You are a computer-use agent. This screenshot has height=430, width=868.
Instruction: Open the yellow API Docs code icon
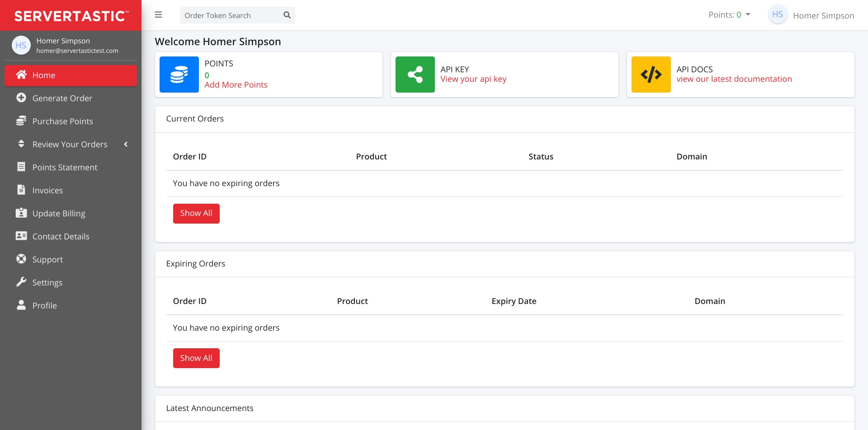coord(651,74)
